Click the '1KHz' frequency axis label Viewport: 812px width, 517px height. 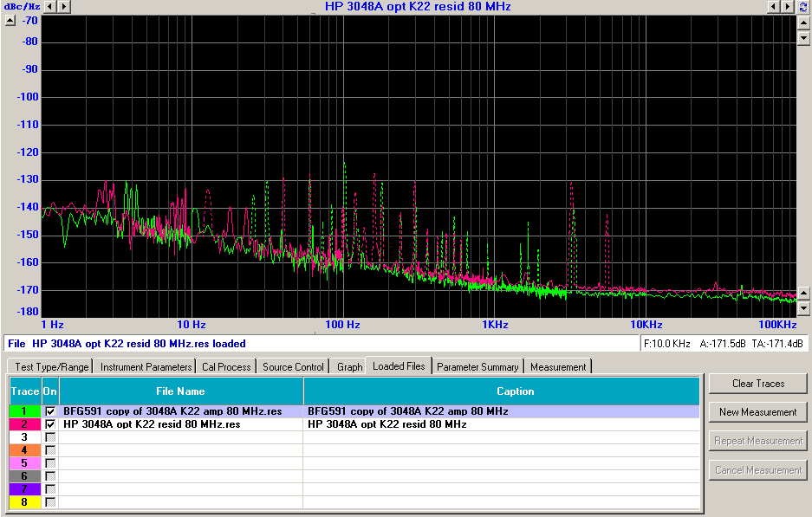coord(495,325)
